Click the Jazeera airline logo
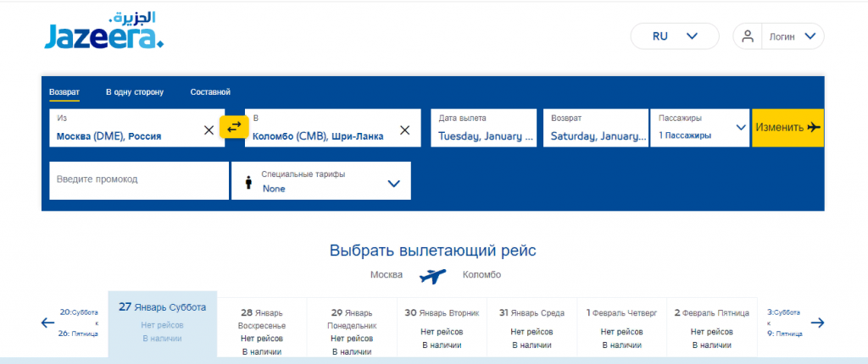The height and width of the screenshot is (364, 868). (104, 30)
